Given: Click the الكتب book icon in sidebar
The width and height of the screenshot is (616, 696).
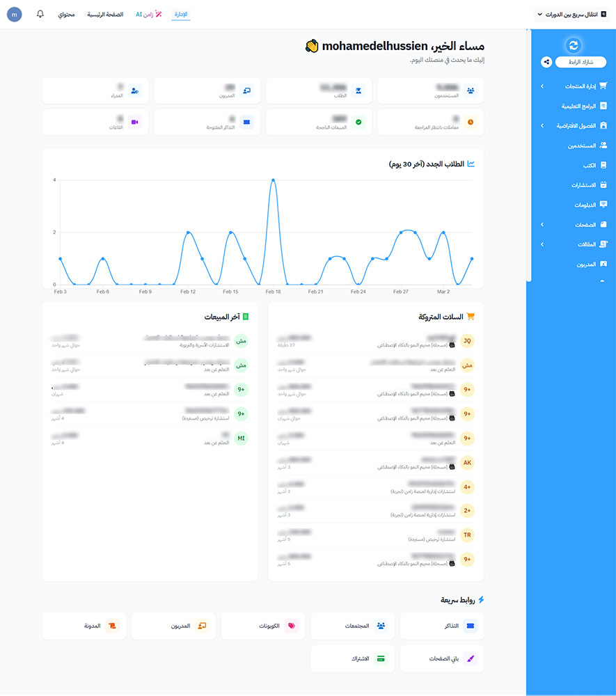Looking at the screenshot, I should point(603,166).
